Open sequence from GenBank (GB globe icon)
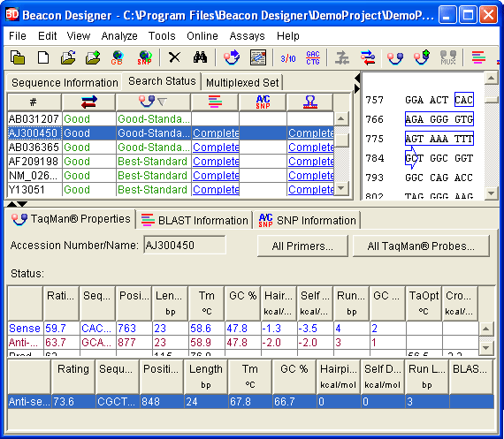Image resolution: width=504 pixels, height=439 pixels. tap(118, 57)
